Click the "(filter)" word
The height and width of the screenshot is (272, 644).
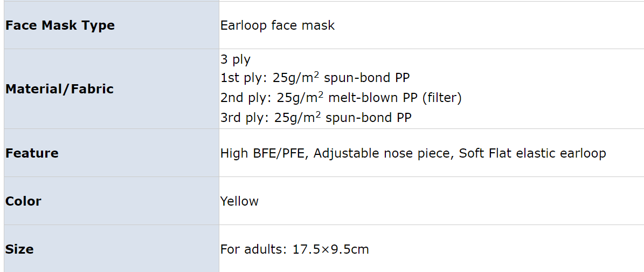[442, 98]
